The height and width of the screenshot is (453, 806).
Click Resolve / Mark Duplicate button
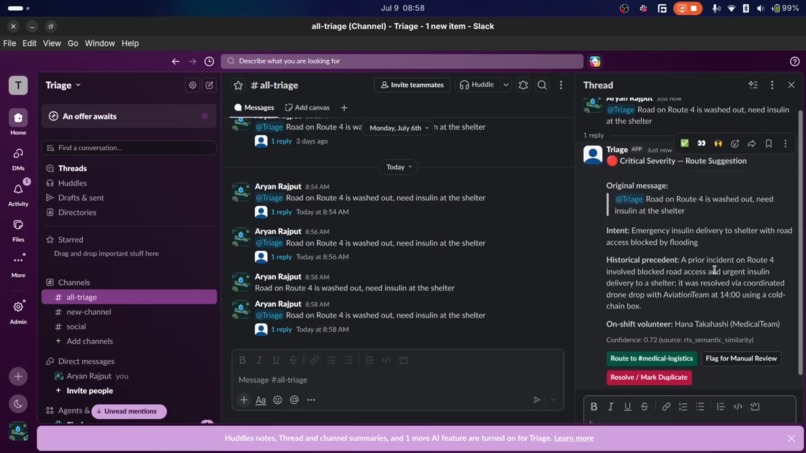649,377
